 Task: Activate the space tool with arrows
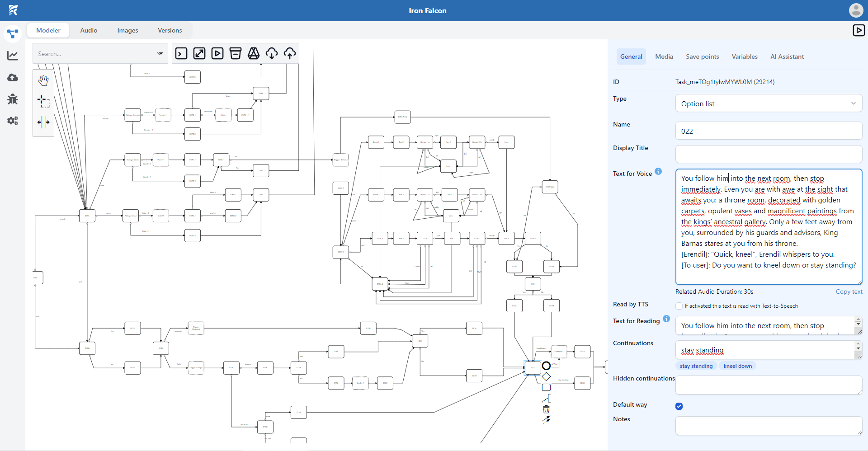click(x=43, y=122)
